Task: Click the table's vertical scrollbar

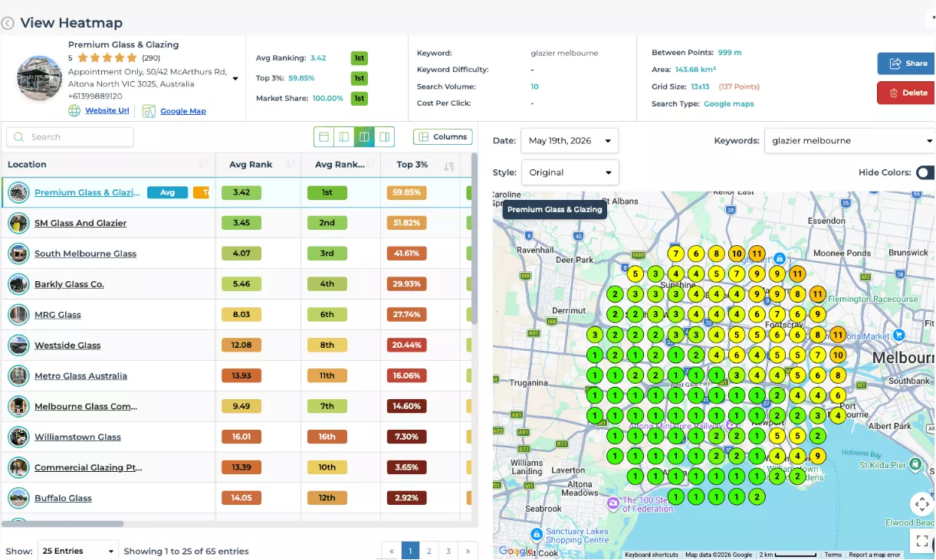Action: tap(475, 237)
